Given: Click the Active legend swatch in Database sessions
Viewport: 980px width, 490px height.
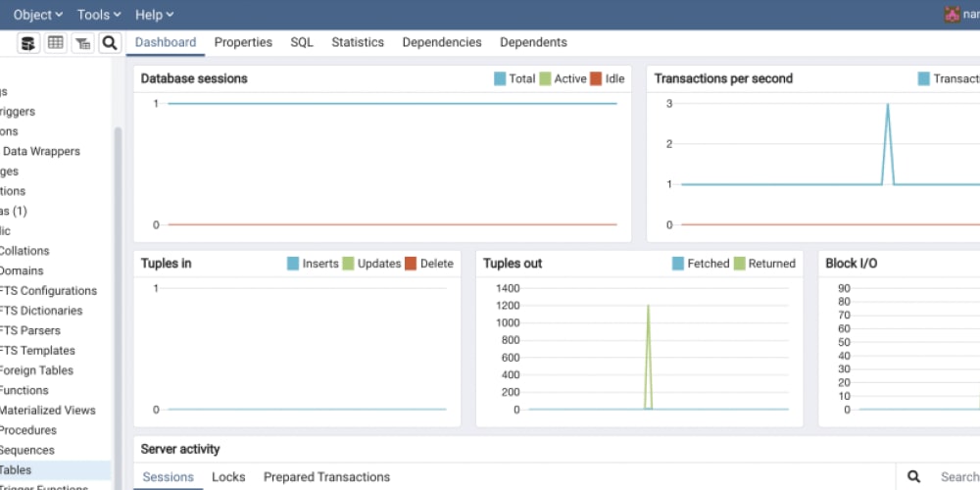Looking at the screenshot, I should pos(545,78).
